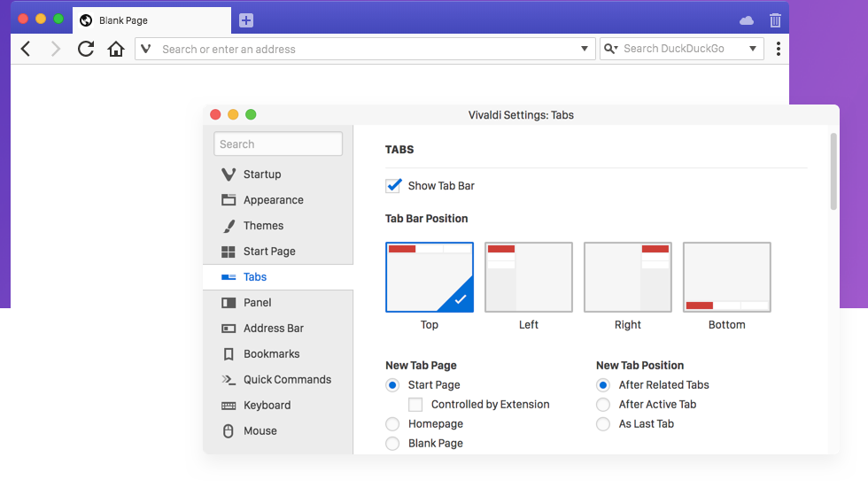Minimize the Vivaldi Settings window yellow button
The height and width of the screenshot is (488, 868).
point(233,114)
